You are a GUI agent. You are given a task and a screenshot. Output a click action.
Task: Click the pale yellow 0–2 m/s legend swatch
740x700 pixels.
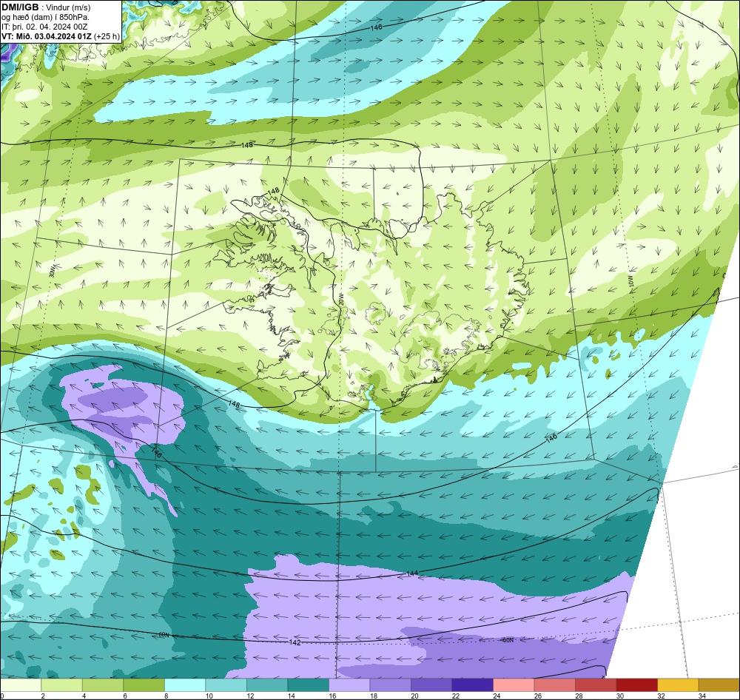(21, 684)
